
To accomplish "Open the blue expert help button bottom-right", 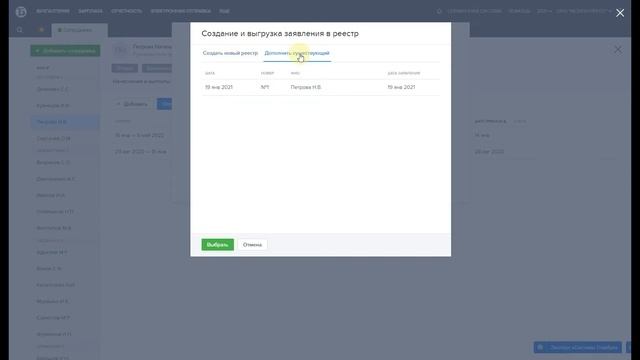I will 578,347.
